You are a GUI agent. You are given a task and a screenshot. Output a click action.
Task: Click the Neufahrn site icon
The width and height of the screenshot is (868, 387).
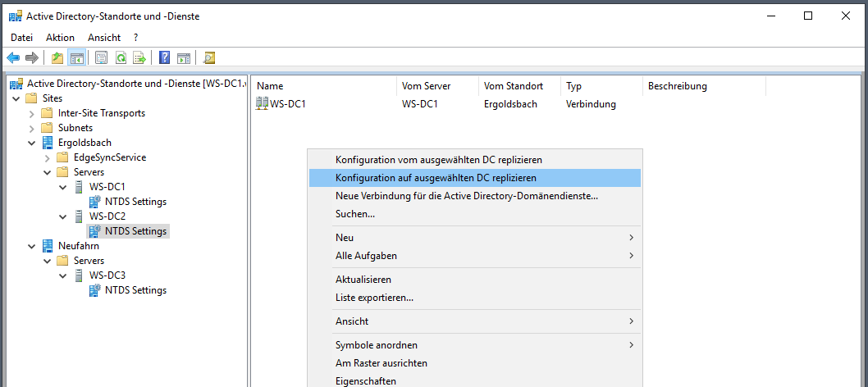(x=48, y=246)
